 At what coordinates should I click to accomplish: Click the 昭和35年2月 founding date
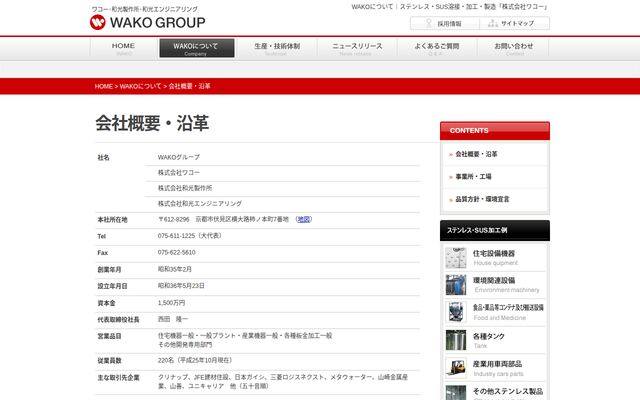(175, 269)
